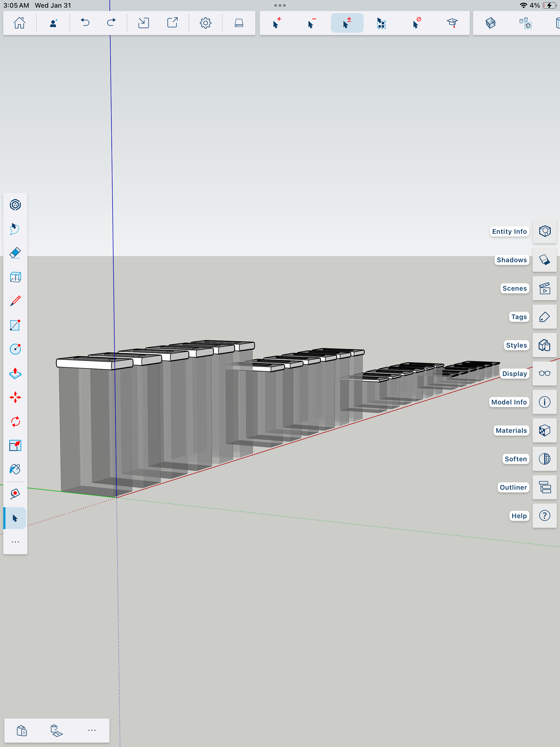The width and height of the screenshot is (560, 747).
Task: Pick the Paint Bucket tool
Action: pos(15,469)
